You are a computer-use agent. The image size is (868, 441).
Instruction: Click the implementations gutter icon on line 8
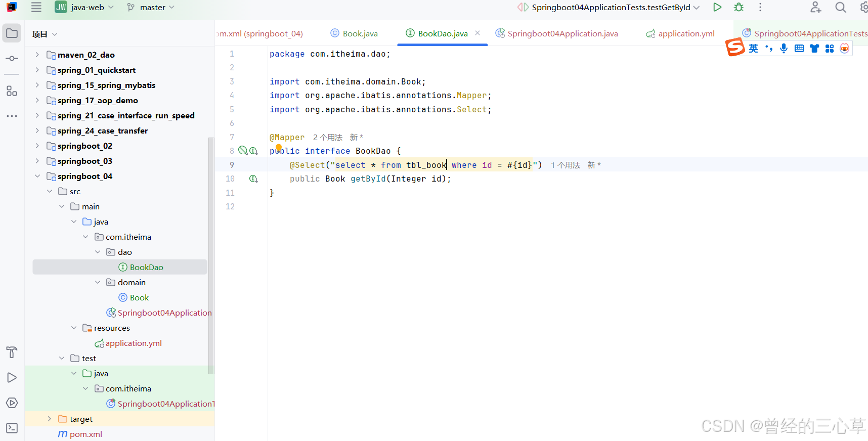point(254,151)
